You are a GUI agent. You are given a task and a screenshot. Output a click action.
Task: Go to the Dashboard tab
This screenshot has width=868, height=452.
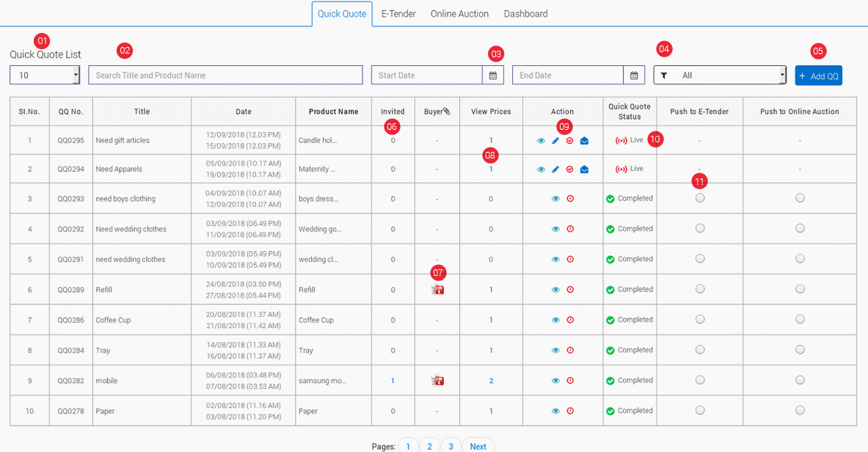click(x=525, y=14)
